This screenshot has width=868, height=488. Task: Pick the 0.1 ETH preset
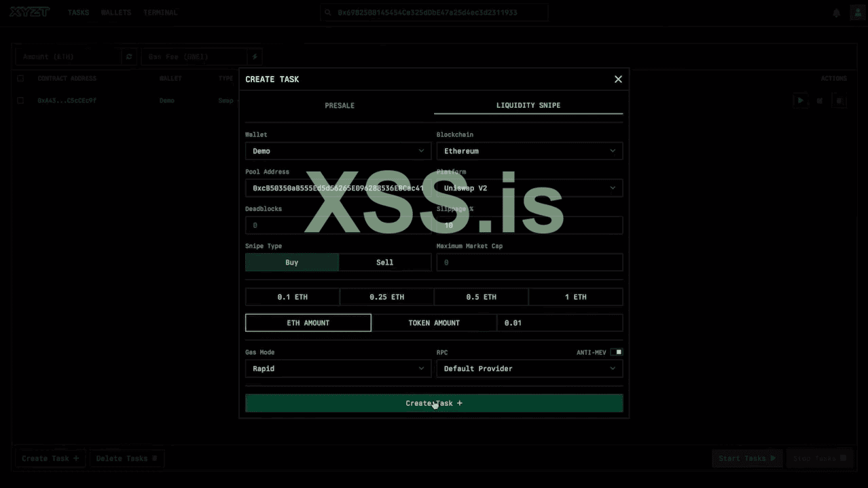coord(292,297)
